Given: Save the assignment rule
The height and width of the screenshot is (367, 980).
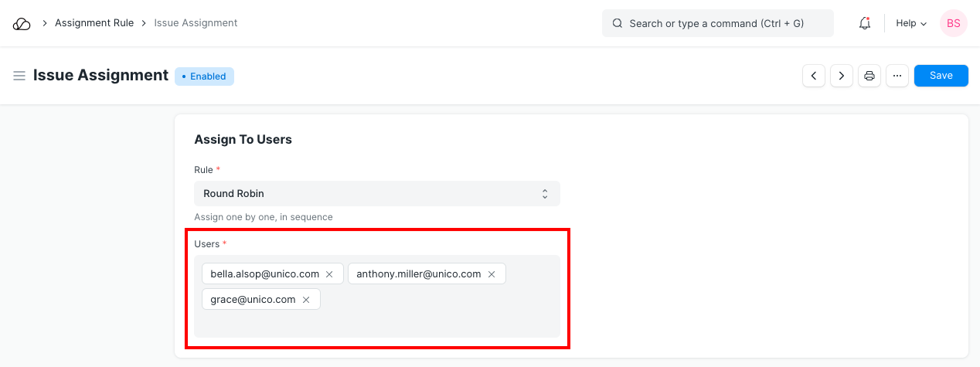Looking at the screenshot, I should coord(941,76).
